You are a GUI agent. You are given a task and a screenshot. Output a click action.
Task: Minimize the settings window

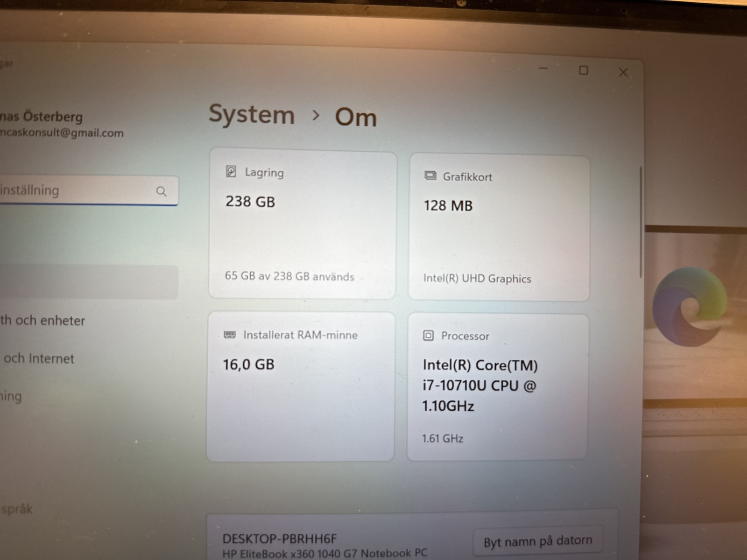pos(543,68)
